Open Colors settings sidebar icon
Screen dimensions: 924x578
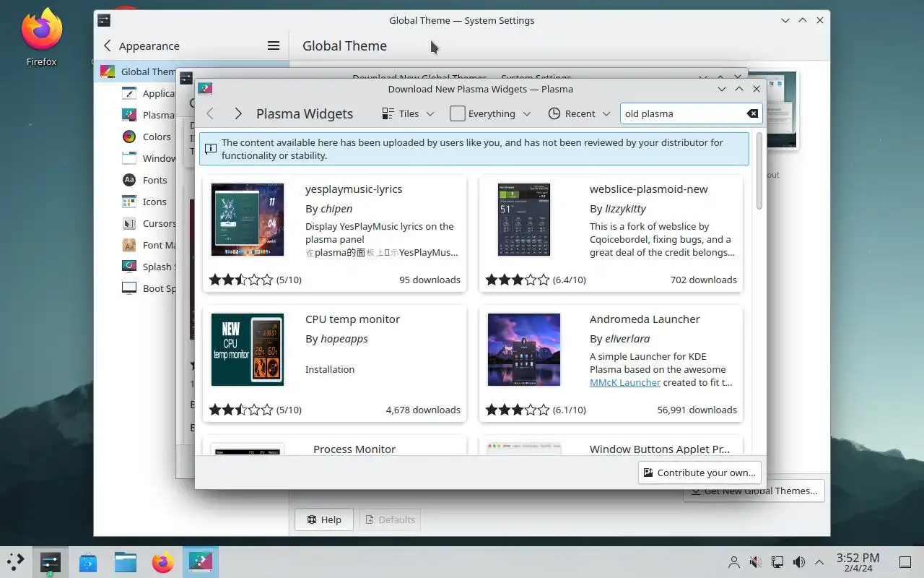point(129,137)
